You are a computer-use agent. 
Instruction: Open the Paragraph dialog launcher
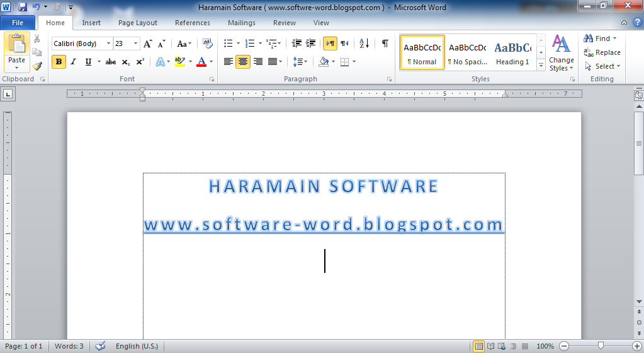(389, 79)
